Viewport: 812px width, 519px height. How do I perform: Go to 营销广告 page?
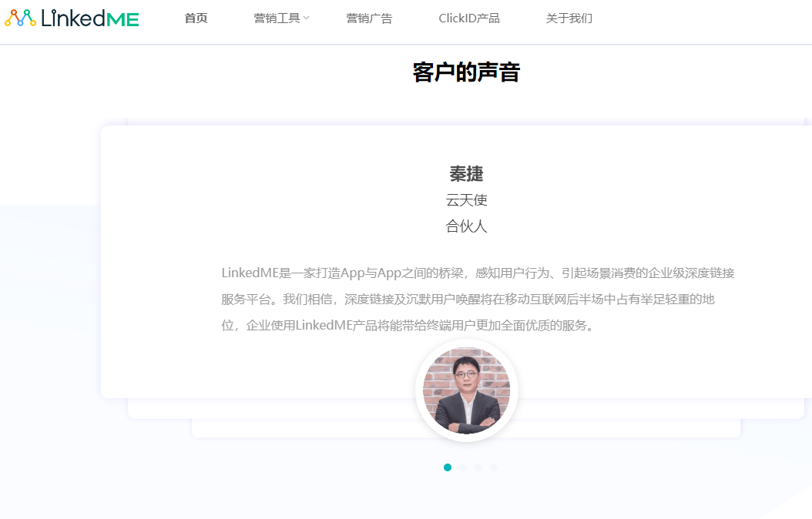(x=369, y=18)
